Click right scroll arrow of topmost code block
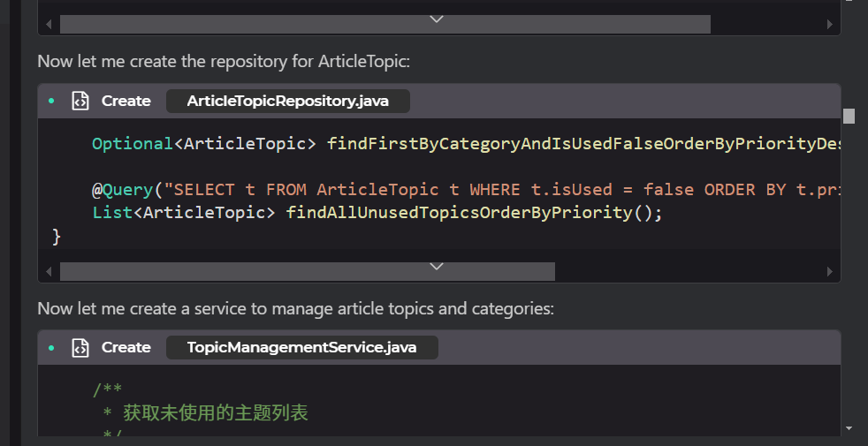This screenshot has height=446, width=868. click(x=829, y=25)
